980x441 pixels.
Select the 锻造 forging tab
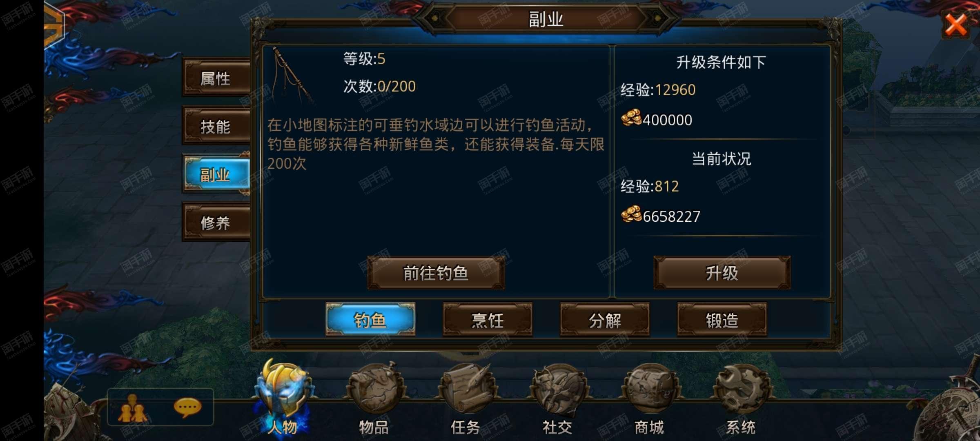722,320
